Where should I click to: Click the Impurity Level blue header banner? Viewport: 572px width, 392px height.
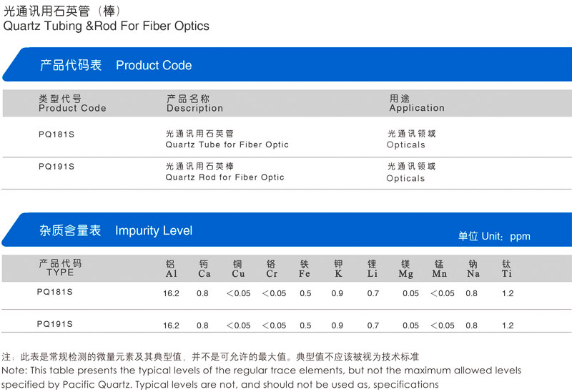coord(287,230)
